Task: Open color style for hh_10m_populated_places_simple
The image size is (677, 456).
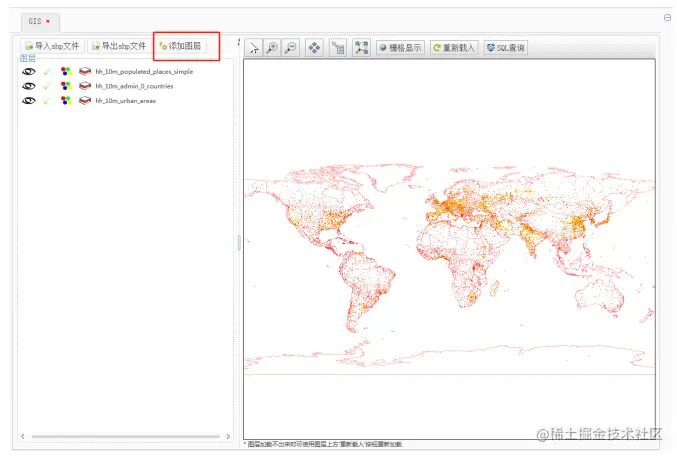Action: [66, 72]
